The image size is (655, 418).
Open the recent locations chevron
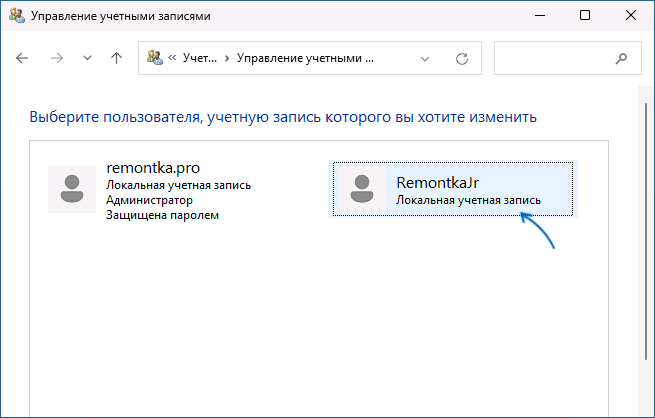[x=87, y=58]
